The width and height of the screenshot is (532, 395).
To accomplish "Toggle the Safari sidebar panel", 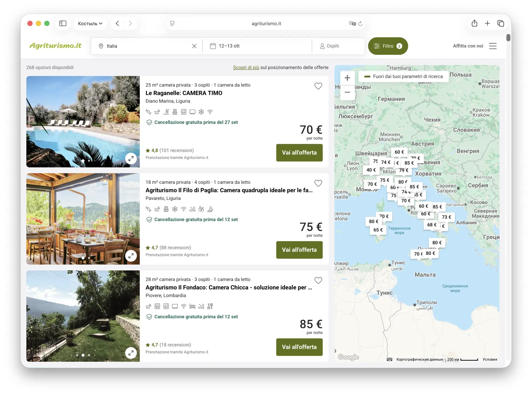I will pos(63,24).
